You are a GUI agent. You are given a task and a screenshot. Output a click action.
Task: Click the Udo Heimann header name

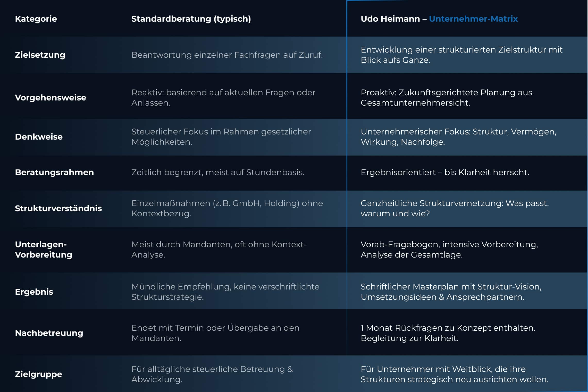[390, 19]
